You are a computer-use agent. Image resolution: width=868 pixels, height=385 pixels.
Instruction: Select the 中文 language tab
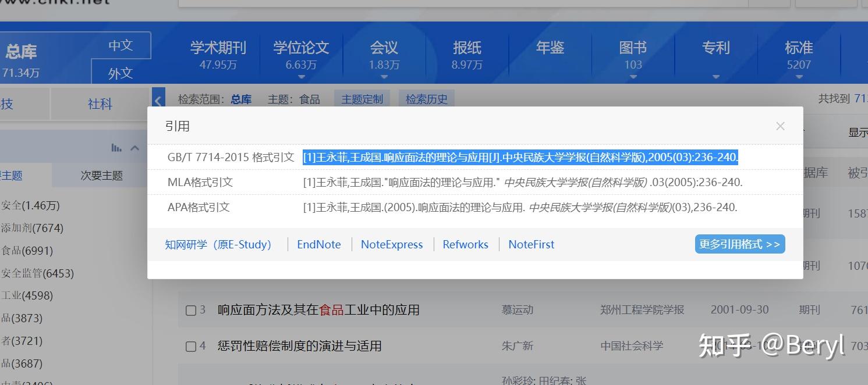pyautogui.click(x=121, y=45)
